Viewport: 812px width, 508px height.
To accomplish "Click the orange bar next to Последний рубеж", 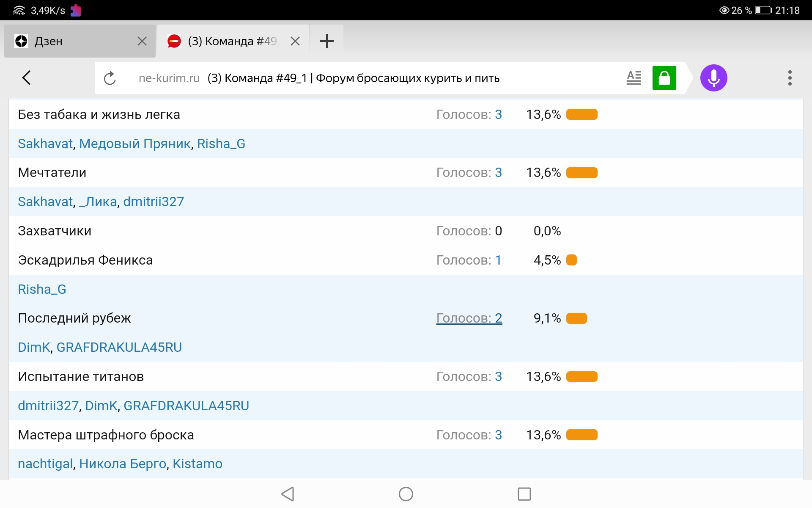I will tap(577, 318).
